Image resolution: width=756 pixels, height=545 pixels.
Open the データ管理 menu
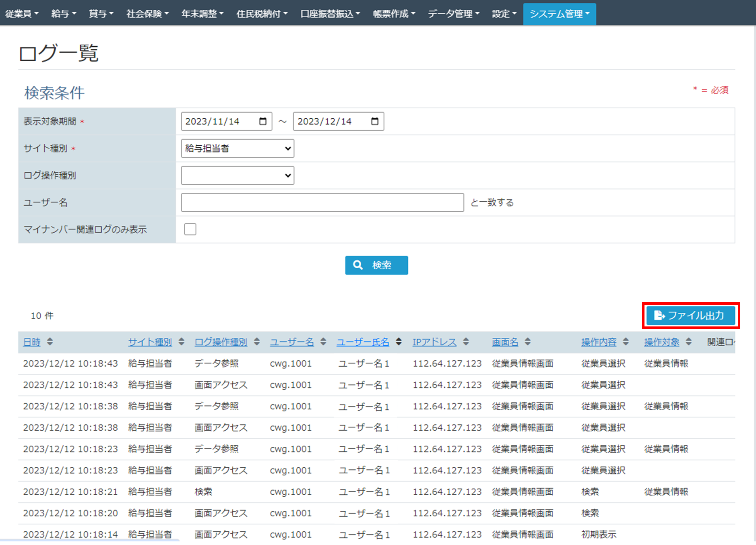pos(454,14)
